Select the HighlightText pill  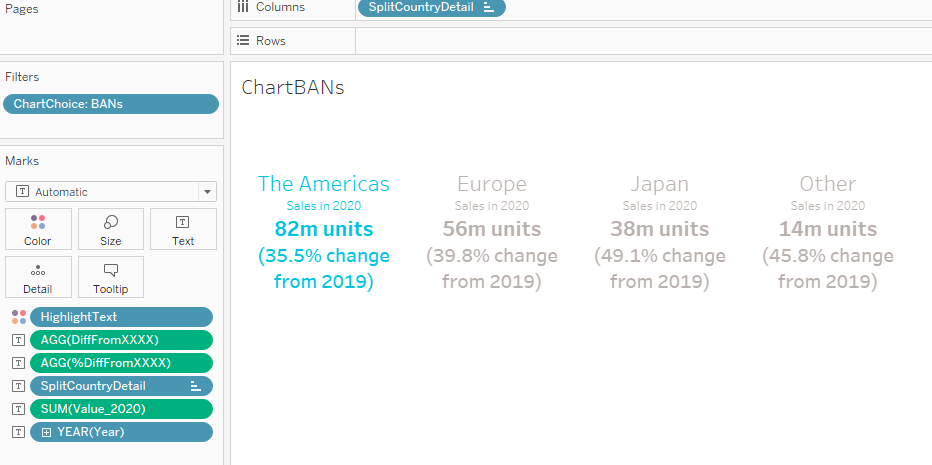tap(120, 317)
